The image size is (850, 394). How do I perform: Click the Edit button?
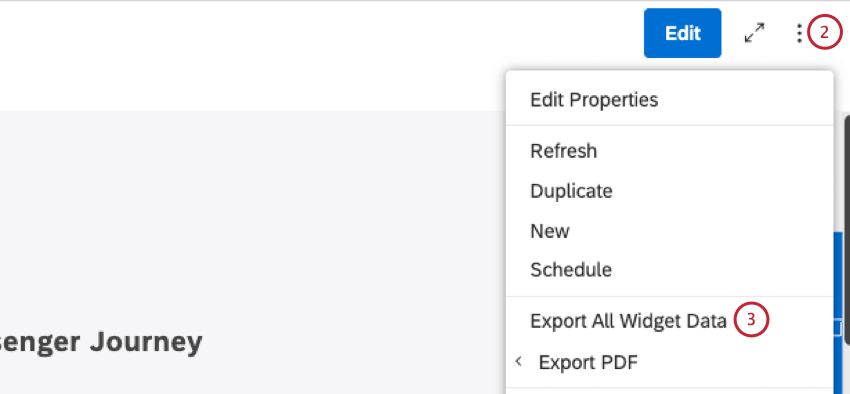(682, 33)
